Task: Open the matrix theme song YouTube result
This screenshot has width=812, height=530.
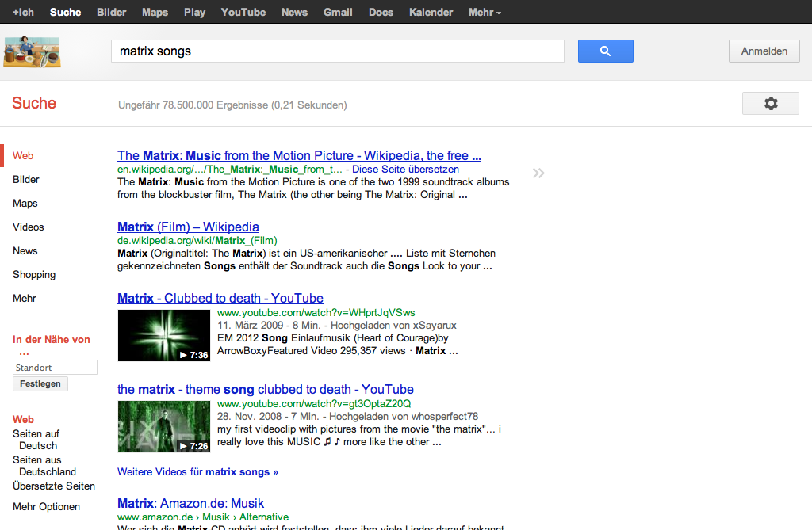Action: coord(265,389)
